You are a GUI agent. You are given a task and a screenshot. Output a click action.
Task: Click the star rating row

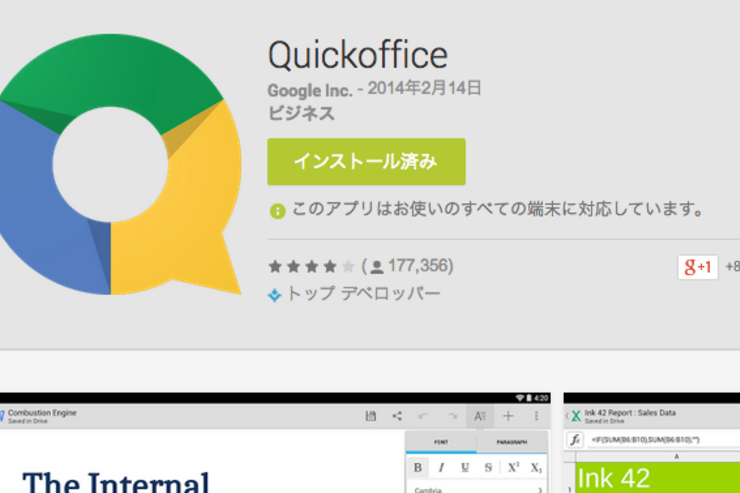coord(311,267)
